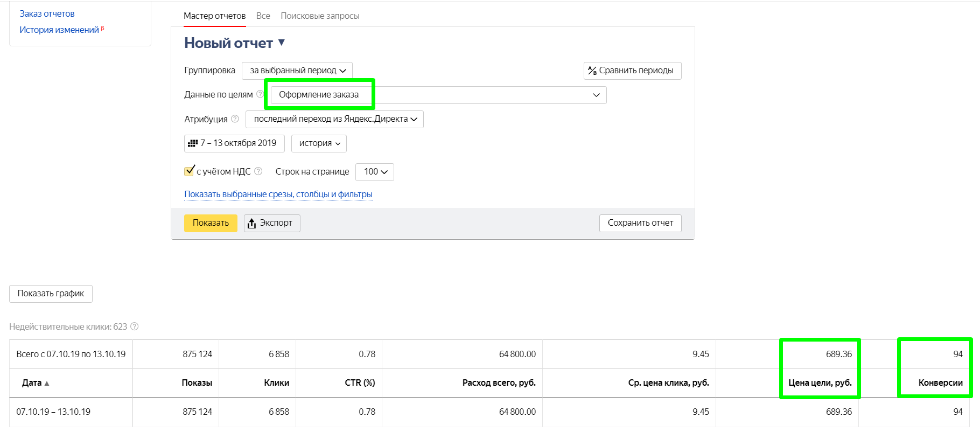Click the Расход всего, руб. column header

pos(499,383)
